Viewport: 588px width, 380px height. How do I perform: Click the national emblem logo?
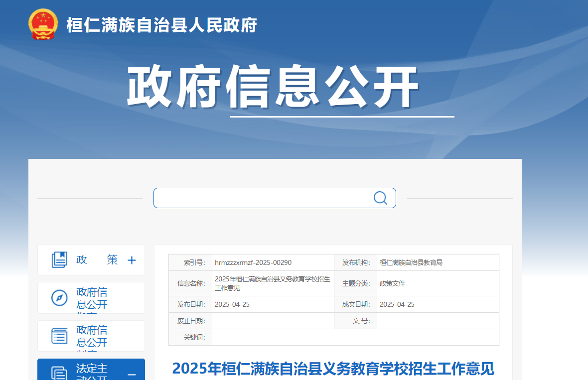coord(43,24)
